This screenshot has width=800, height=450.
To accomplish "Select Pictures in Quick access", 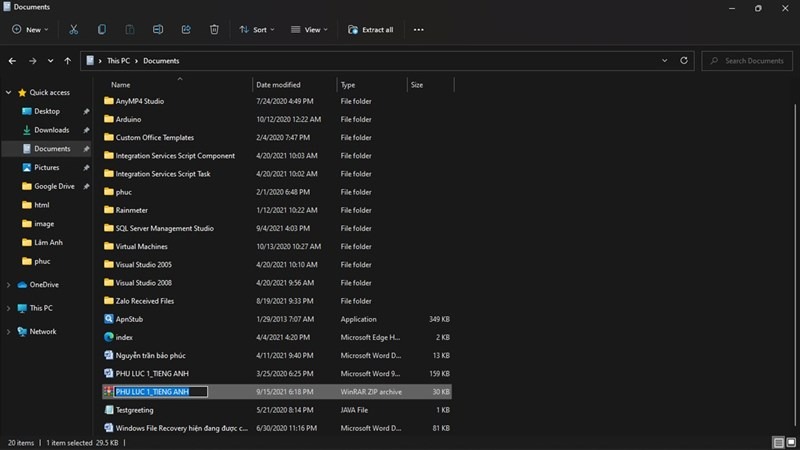I will pyautogui.click(x=47, y=167).
